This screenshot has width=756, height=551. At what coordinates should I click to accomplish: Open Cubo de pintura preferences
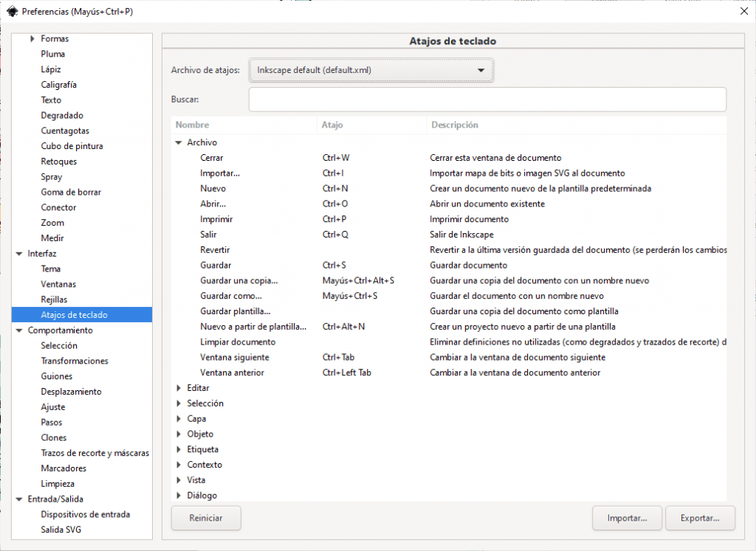coord(72,146)
